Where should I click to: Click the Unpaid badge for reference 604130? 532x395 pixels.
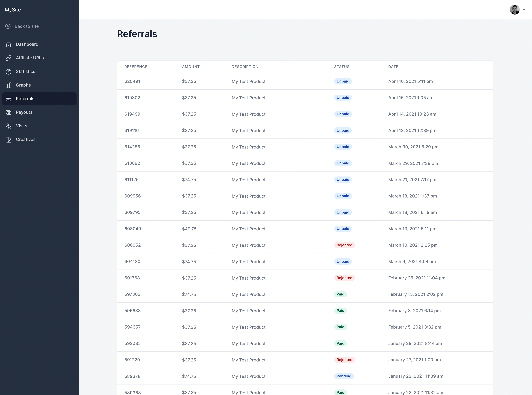pos(343,262)
